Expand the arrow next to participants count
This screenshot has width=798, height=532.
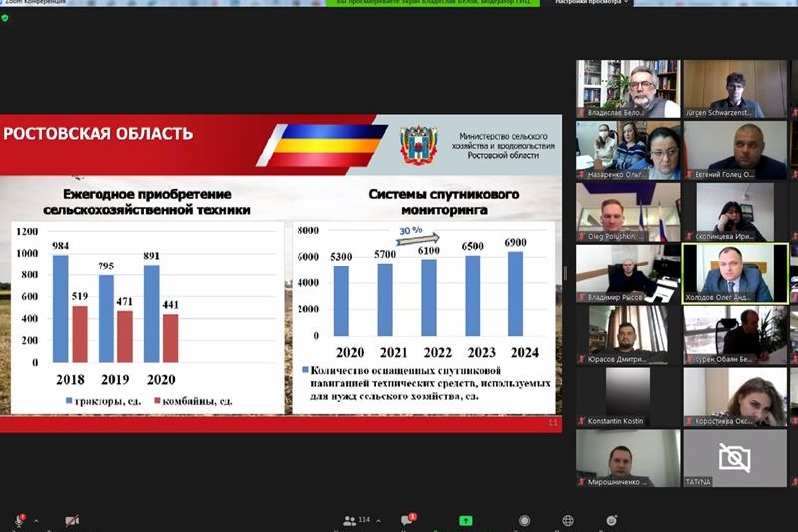coord(379,521)
